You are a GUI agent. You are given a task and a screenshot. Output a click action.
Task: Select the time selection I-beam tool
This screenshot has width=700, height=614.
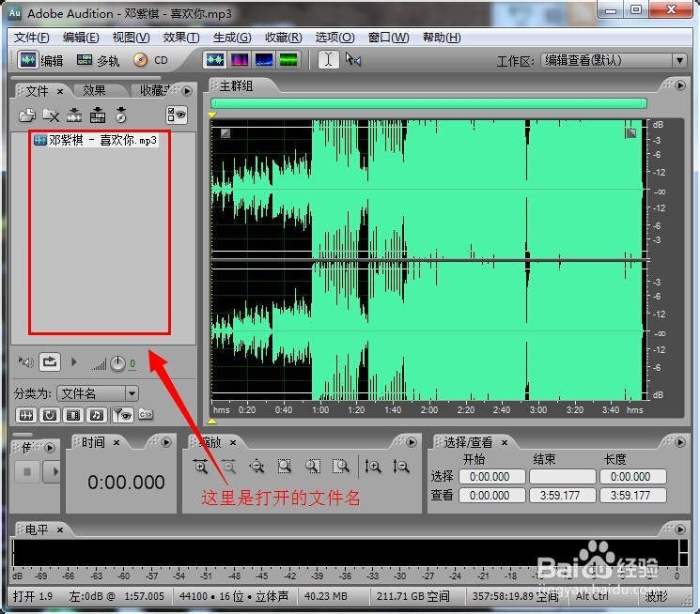coord(328,59)
